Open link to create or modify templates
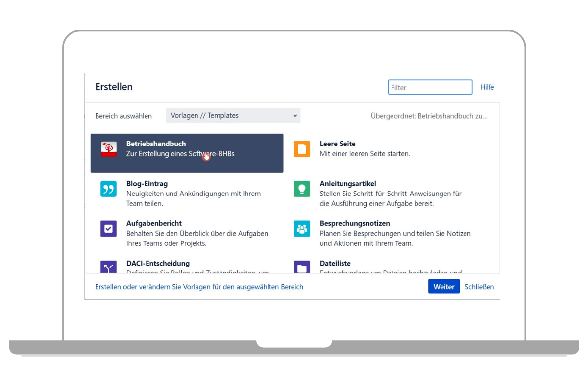588x387 pixels. pyautogui.click(x=199, y=287)
